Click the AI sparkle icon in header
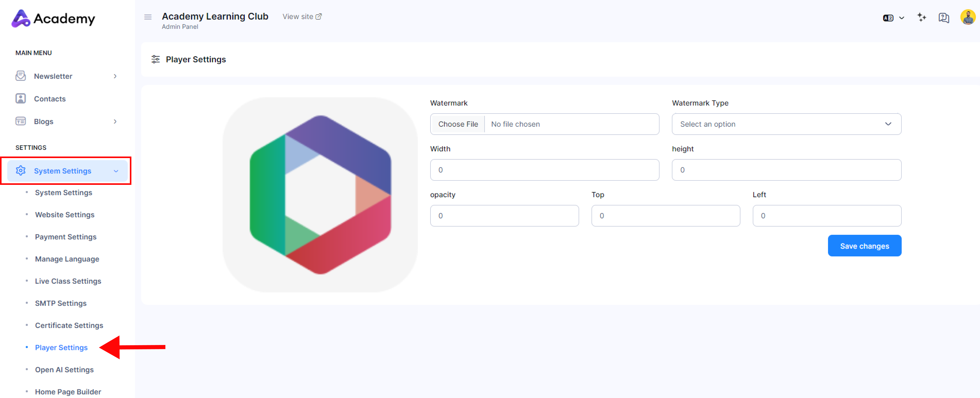The height and width of the screenshot is (398, 980). (921, 18)
